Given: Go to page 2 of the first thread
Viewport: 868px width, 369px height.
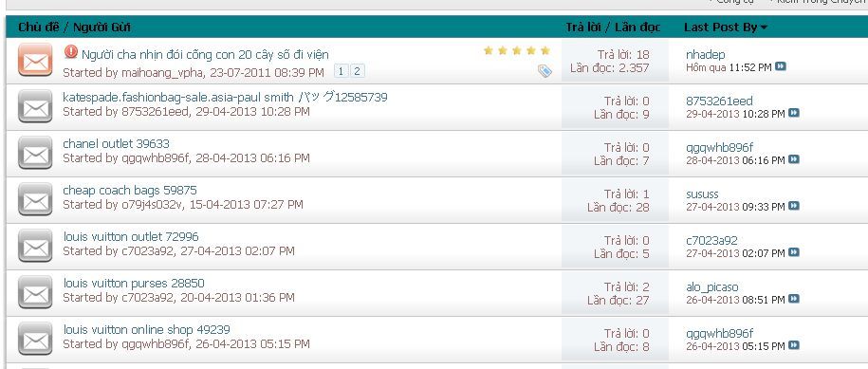Looking at the screenshot, I should [357, 71].
